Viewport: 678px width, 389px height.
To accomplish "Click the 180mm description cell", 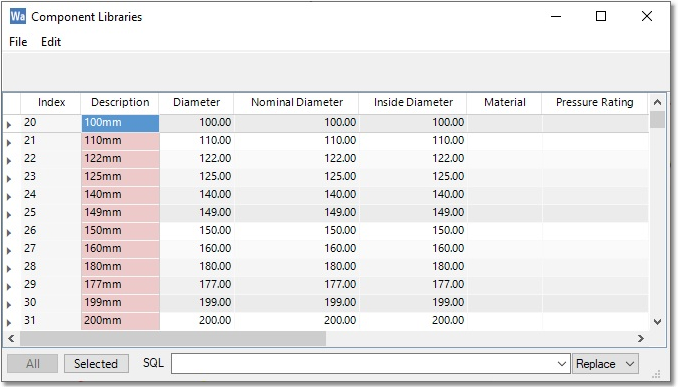I will click(x=120, y=267).
